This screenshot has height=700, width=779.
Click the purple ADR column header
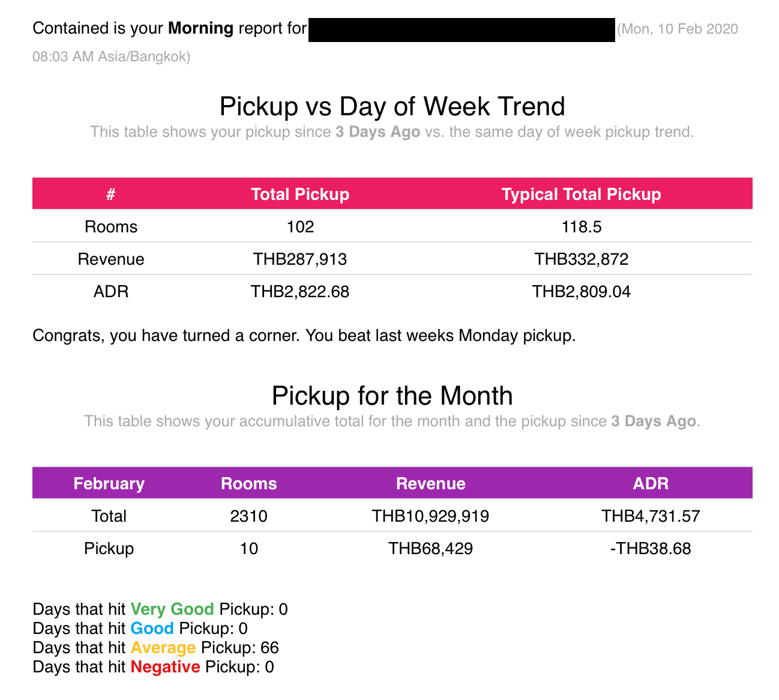click(651, 483)
